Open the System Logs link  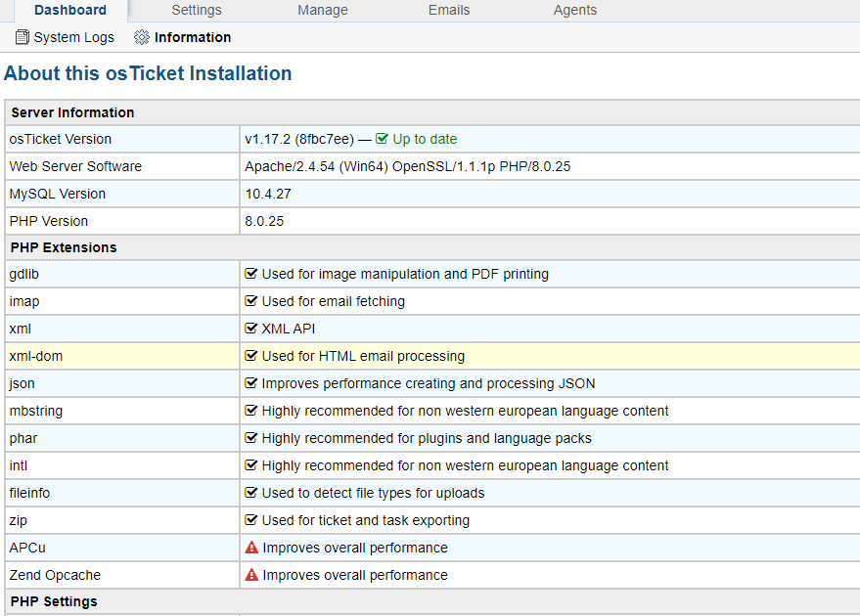pyautogui.click(x=73, y=37)
